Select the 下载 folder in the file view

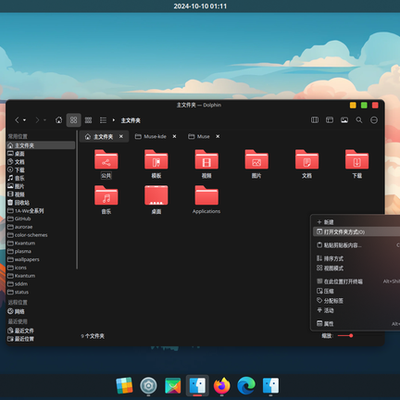pyautogui.click(x=357, y=164)
